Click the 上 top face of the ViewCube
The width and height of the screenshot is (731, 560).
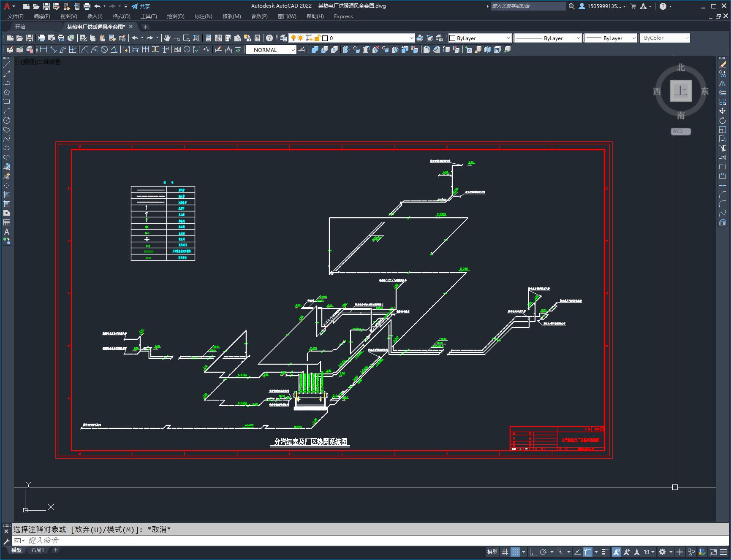click(681, 91)
